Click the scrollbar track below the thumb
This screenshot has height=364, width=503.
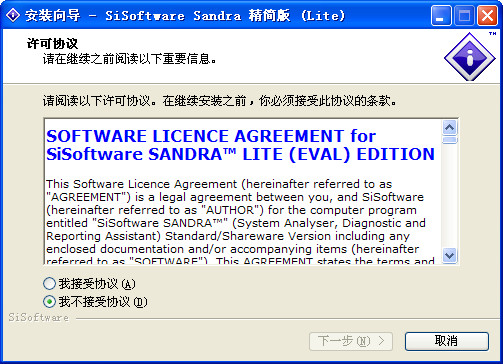(x=450, y=196)
